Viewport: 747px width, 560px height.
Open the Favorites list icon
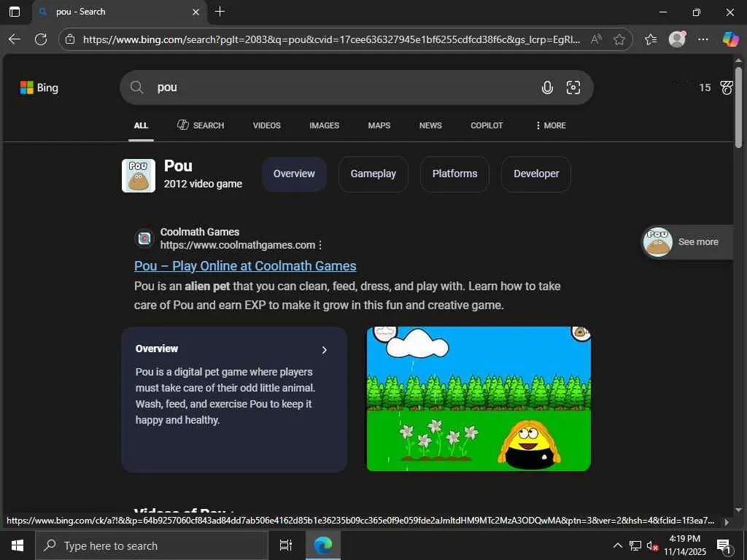(651, 39)
